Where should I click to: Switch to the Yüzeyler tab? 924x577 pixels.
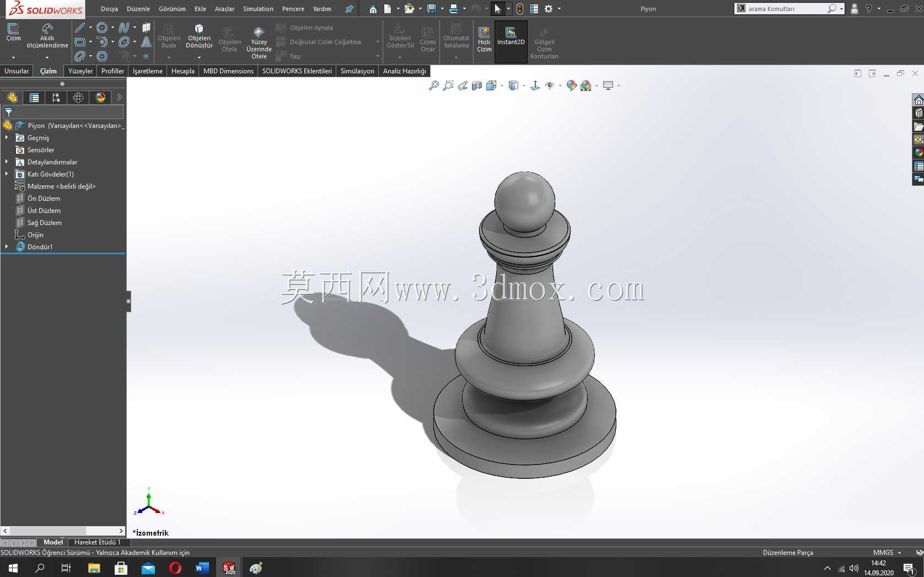[x=80, y=71]
